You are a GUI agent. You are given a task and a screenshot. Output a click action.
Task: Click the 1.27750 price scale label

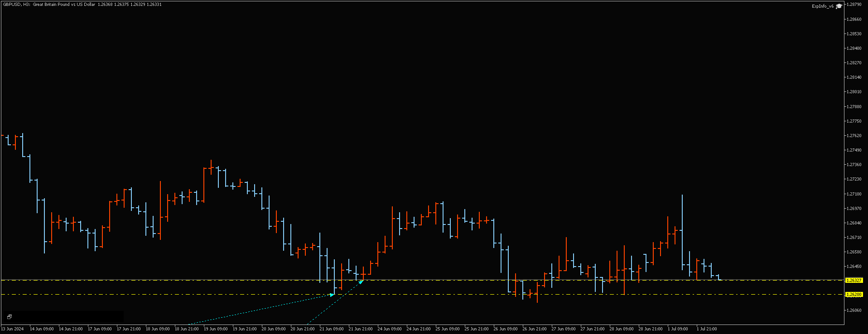854,121
